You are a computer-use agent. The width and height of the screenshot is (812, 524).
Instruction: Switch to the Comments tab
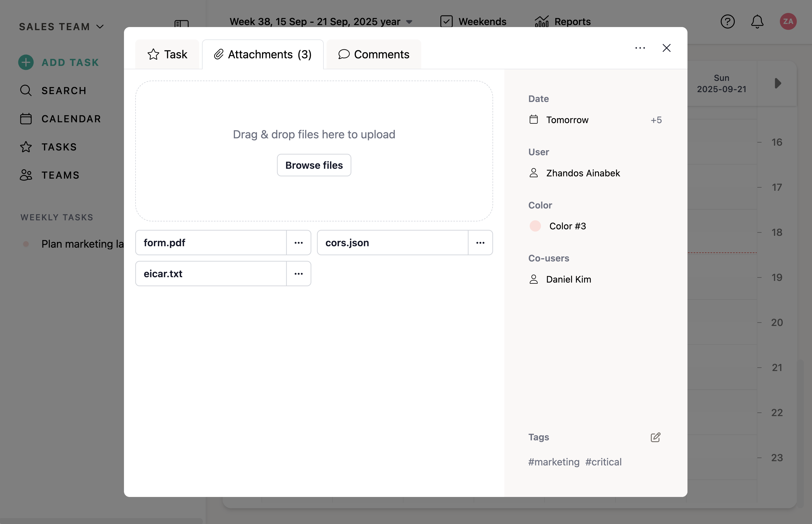pyautogui.click(x=374, y=54)
